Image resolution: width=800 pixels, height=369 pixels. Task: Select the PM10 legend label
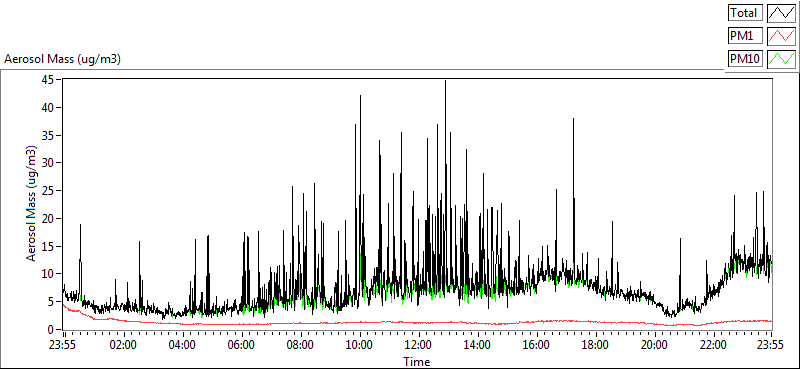click(745, 59)
